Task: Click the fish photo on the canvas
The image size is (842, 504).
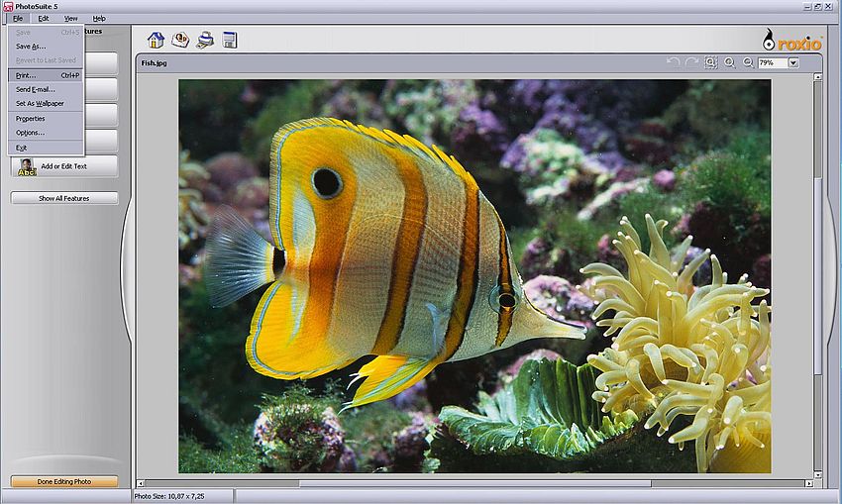Action: [474, 276]
